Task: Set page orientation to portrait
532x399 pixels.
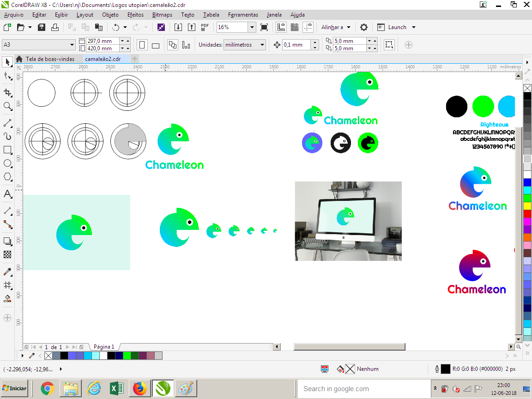Action: click(x=142, y=45)
